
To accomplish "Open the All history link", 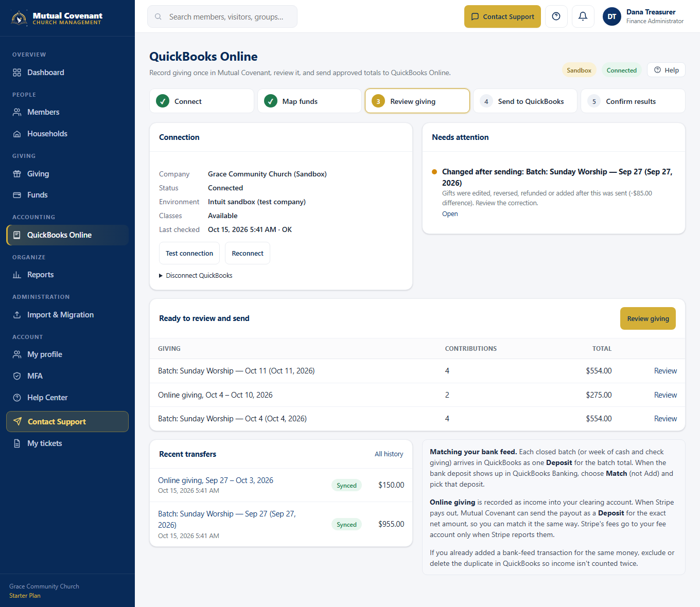I will click(x=389, y=454).
